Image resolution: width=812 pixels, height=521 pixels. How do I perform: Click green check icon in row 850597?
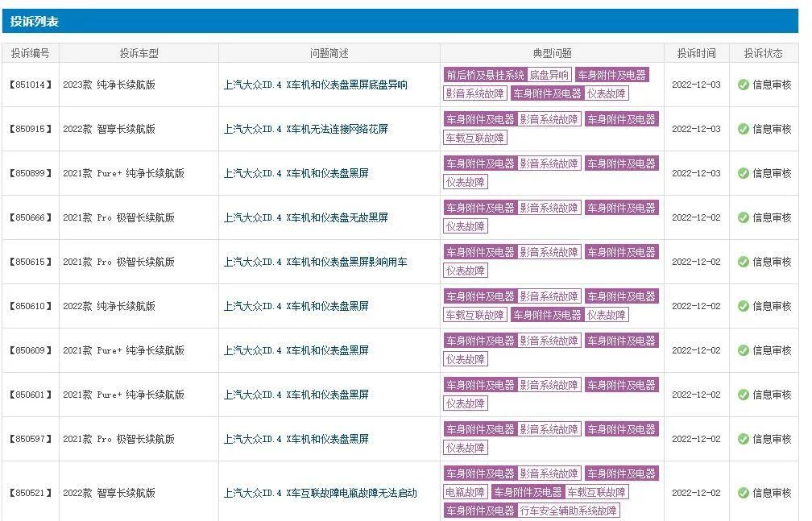[x=743, y=439]
